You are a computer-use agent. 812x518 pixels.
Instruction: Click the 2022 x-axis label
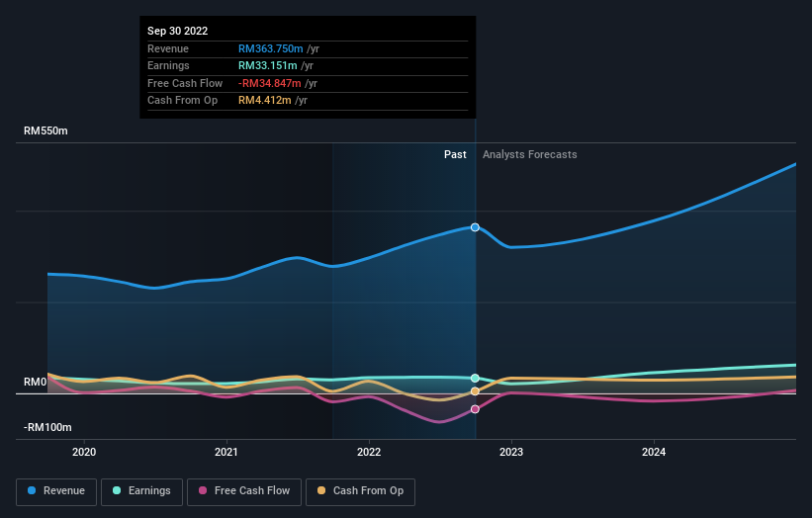pos(369,452)
